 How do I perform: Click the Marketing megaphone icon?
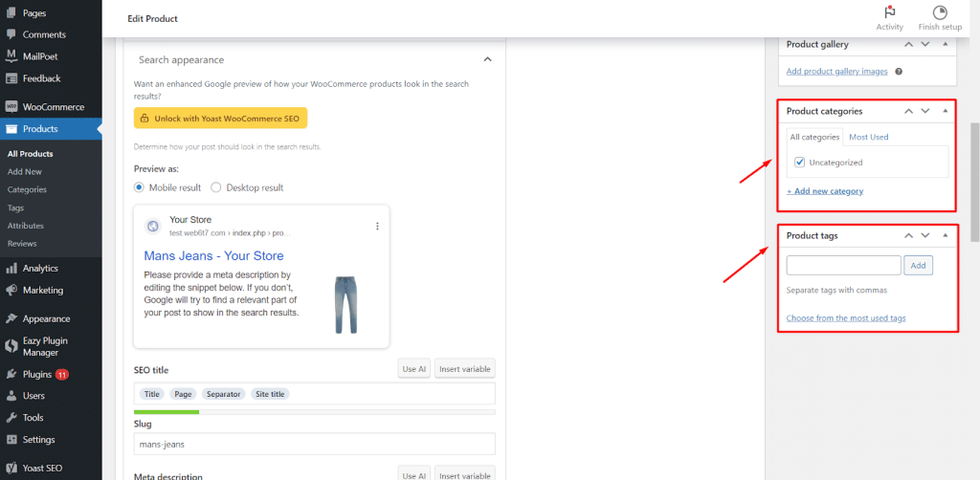pyautogui.click(x=11, y=291)
